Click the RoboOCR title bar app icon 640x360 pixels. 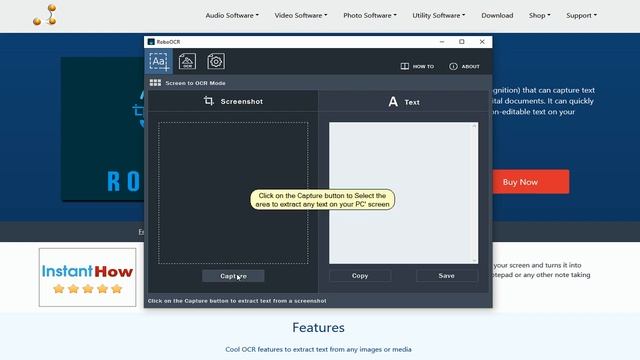[151, 42]
